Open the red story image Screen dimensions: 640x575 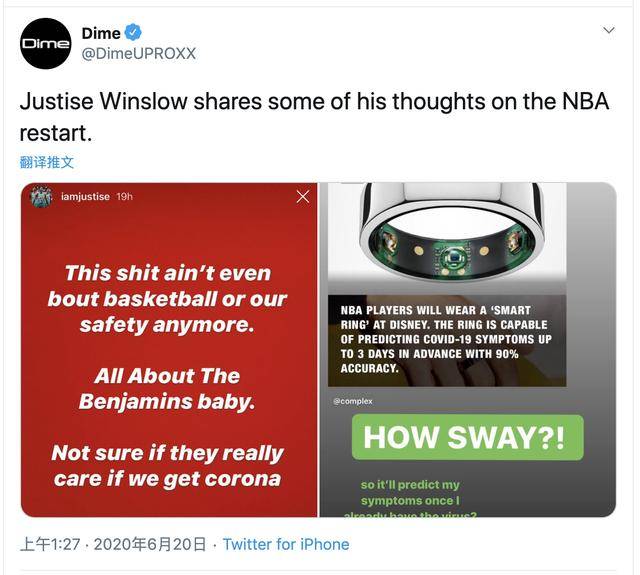click(169, 350)
